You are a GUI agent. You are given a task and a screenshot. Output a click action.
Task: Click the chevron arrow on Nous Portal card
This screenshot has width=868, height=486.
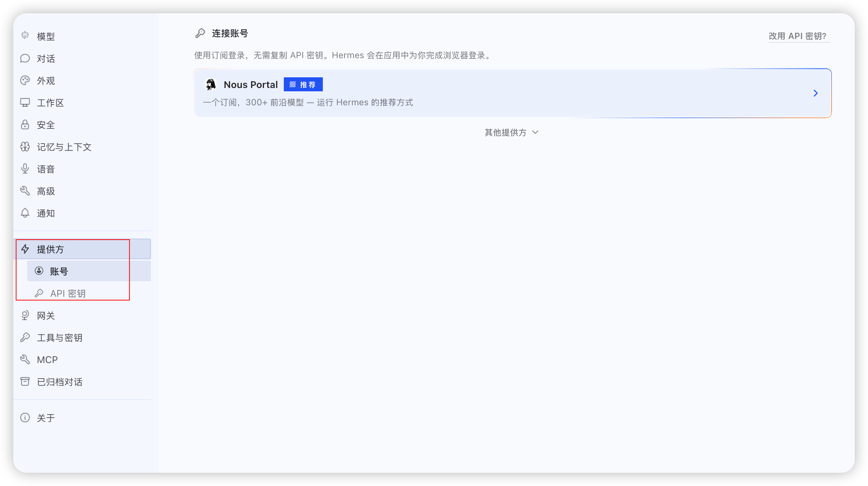coord(816,93)
